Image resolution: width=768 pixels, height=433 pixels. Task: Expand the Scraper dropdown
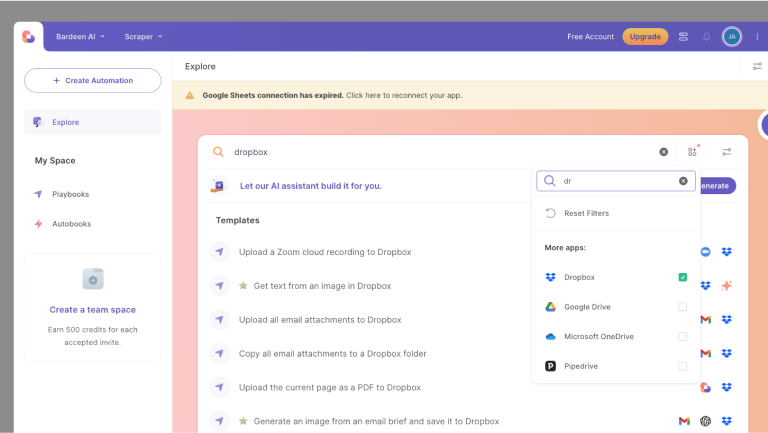coord(143,37)
